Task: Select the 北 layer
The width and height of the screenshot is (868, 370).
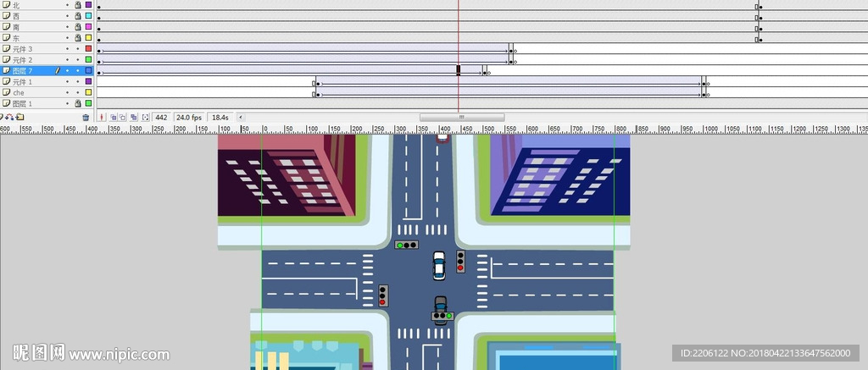Action: (x=16, y=4)
